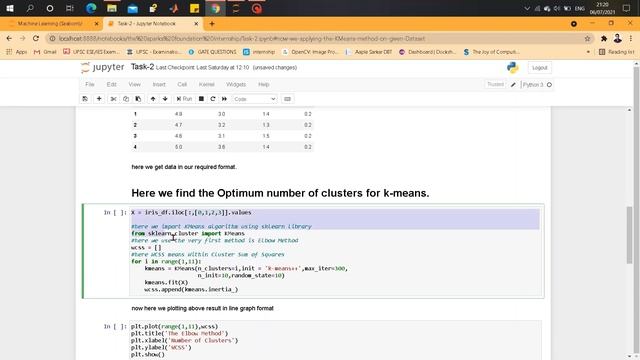This screenshot has height=360, width=640.
Task: Open the File menu
Action: click(90, 84)
